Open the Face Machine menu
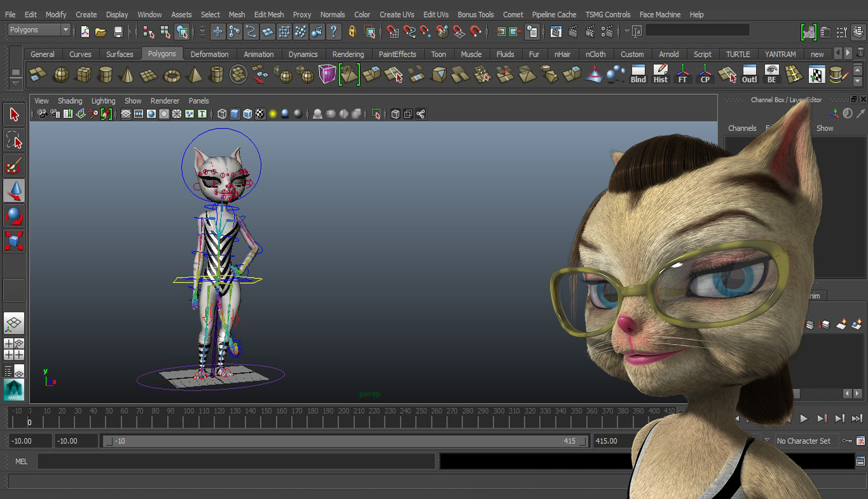This screenshot has width=868, height=499. pos(660,15)
